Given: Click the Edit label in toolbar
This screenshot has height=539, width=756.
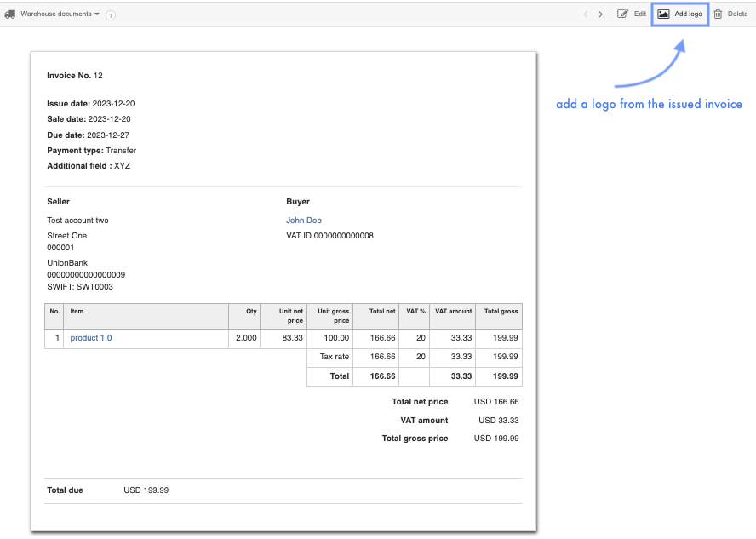Looking at the screenshot, I should pos(640,14).
